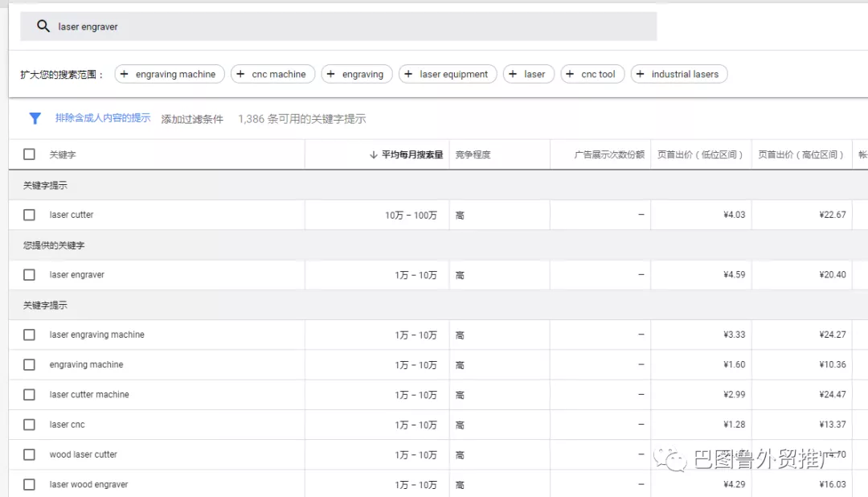Click the descending sort arrow beside 平均每月搜索量
Image resolution: width=868 pixels, height=497 pixels.
click(x=372, y=153)
